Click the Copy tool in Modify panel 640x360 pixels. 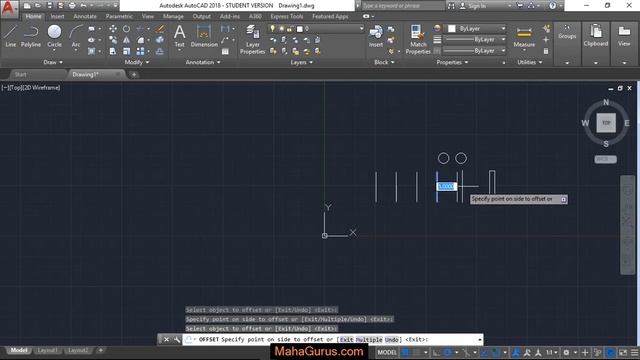[x=113, y=40]
